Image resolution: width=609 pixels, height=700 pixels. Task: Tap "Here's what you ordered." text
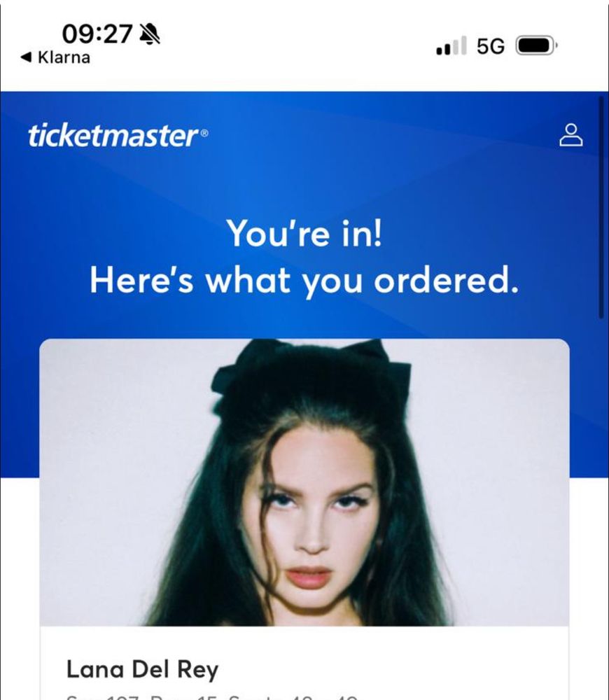click(304, 281)
